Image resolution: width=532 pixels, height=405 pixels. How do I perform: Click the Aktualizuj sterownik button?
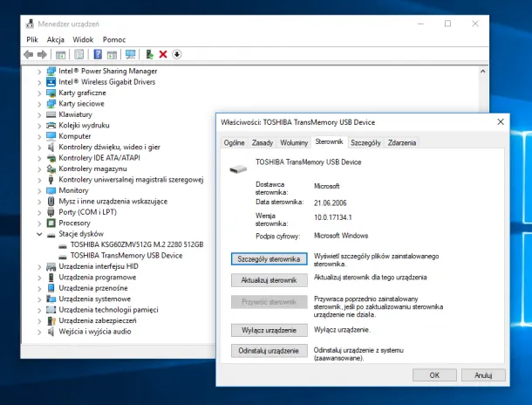(x=269, y=280)
